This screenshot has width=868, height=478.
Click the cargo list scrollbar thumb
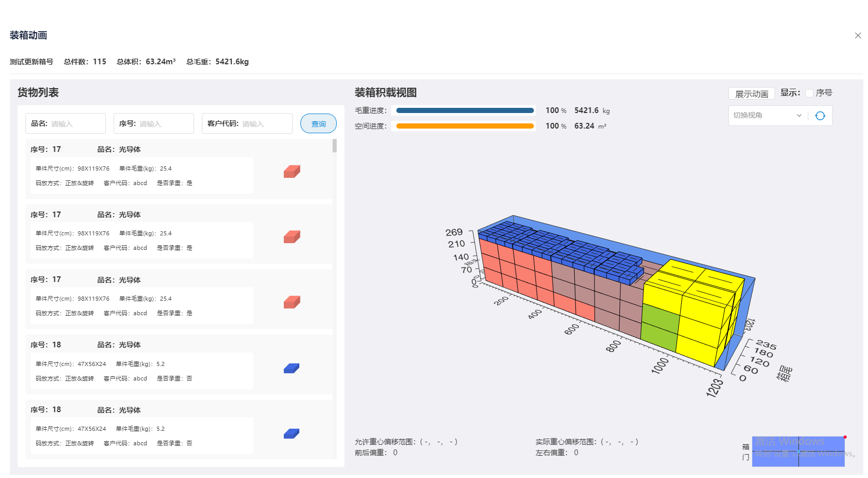click(x=335, y=146)
